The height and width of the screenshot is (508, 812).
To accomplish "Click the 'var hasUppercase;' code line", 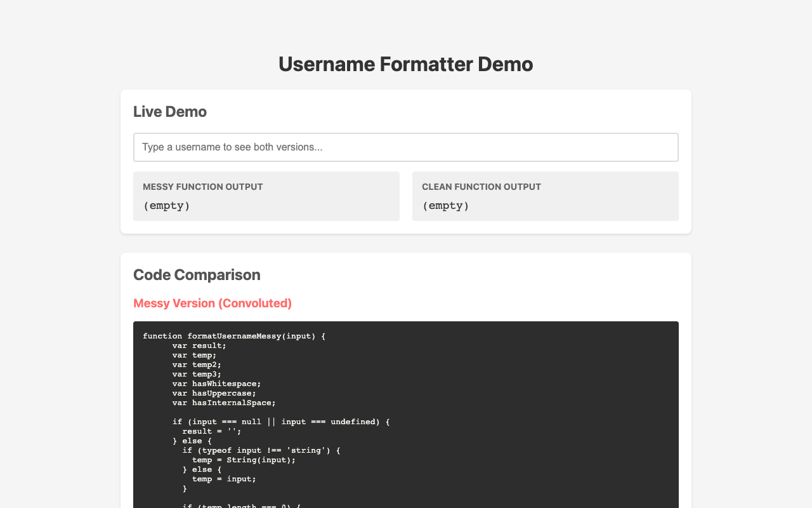I will coord(214,393).
